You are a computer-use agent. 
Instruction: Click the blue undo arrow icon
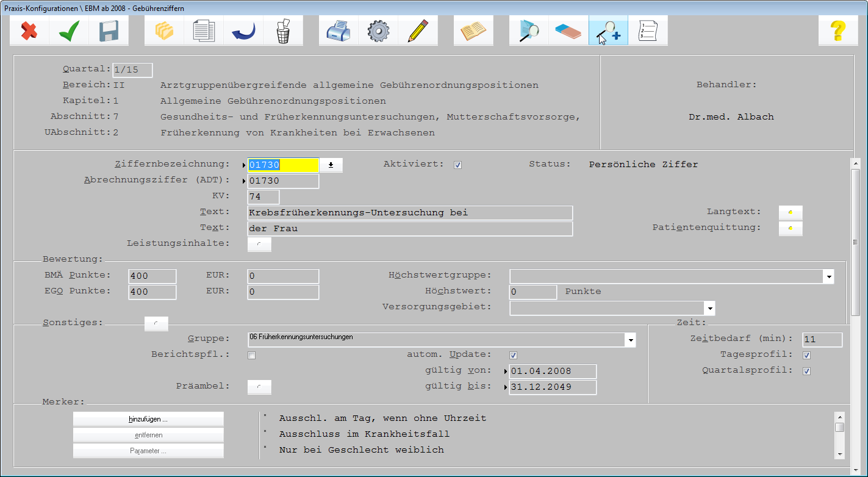pyautogui.click(x=243, y=30)
